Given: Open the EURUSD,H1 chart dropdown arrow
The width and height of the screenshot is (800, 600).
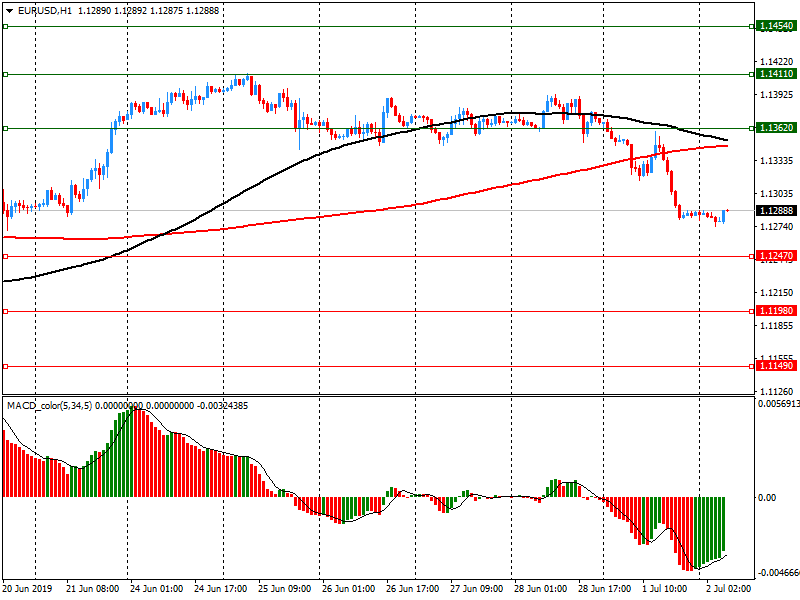Looking at the screenshot, I should click(10, 11).
